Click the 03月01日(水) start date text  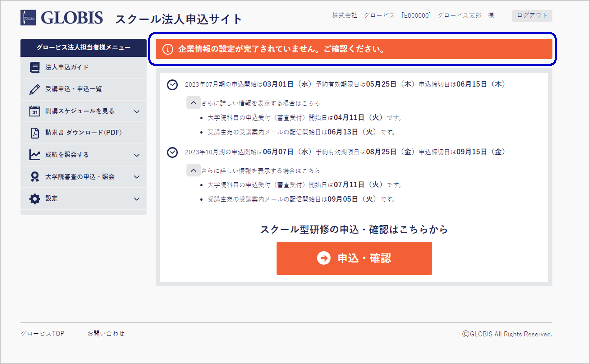(287, 84)
